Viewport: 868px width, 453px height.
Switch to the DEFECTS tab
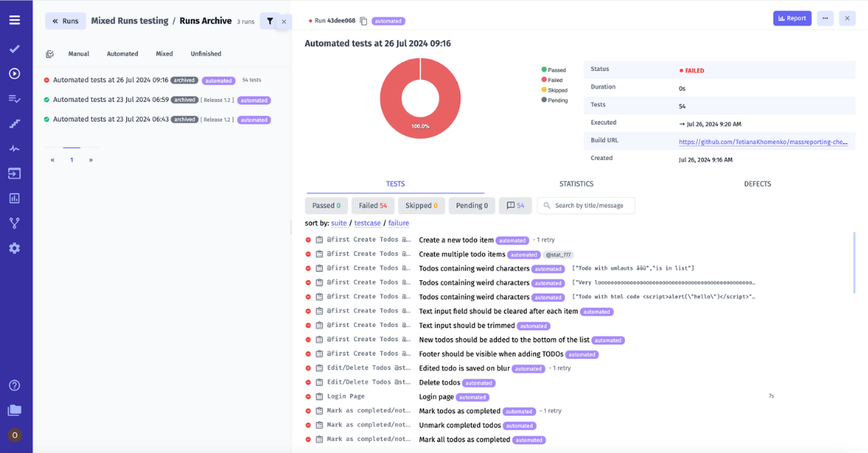757,184
